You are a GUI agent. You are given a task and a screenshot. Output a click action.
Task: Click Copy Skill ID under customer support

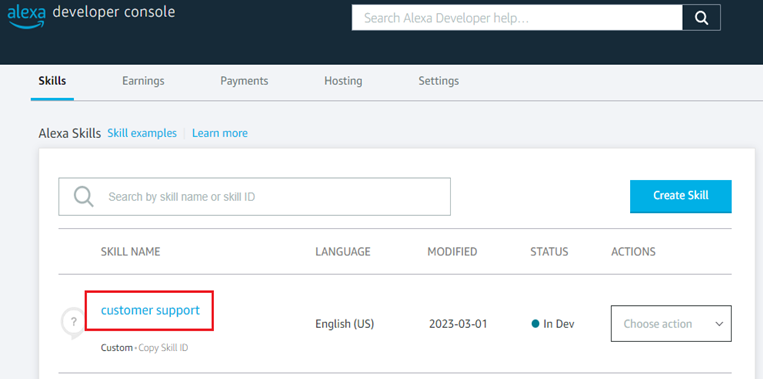164,348
